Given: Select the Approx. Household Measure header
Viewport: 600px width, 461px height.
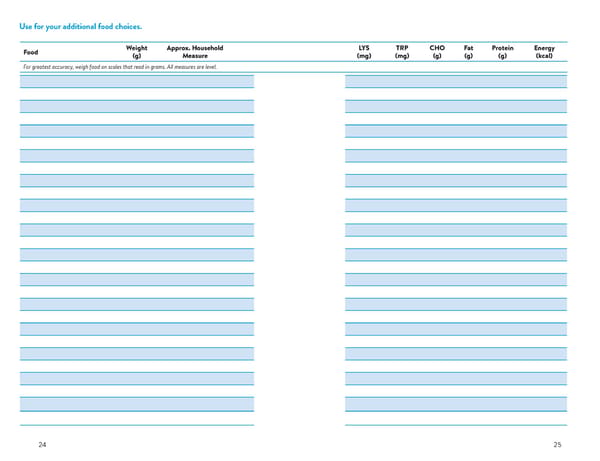Looking at the screenshot, I should coord(195,52).
